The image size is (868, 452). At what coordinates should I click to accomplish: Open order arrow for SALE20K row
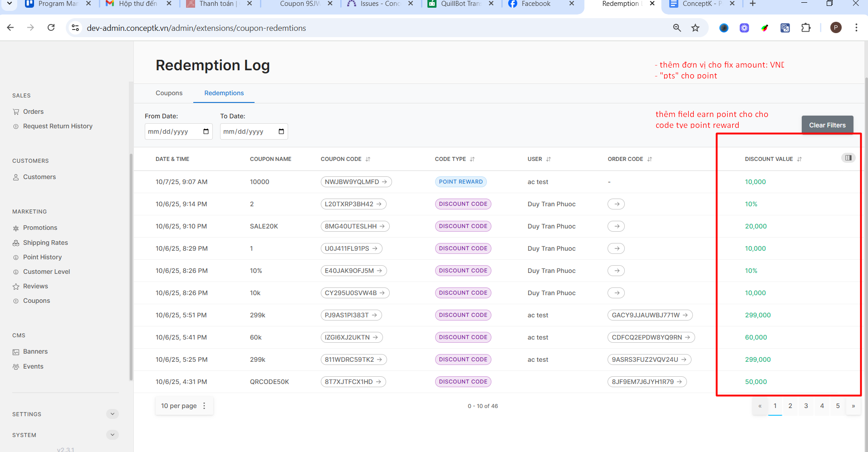[x=616, y=226]
